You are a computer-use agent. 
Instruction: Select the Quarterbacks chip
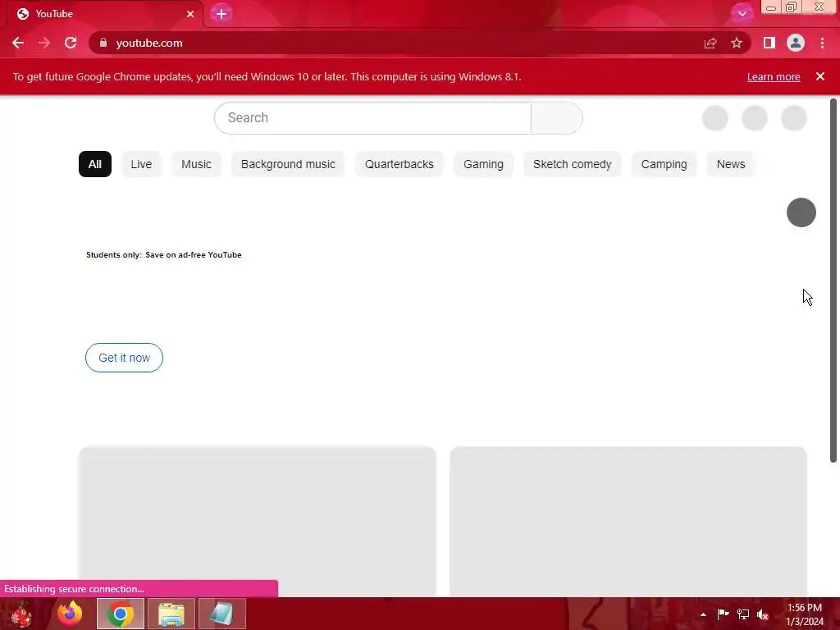click(x=399, y=164)
